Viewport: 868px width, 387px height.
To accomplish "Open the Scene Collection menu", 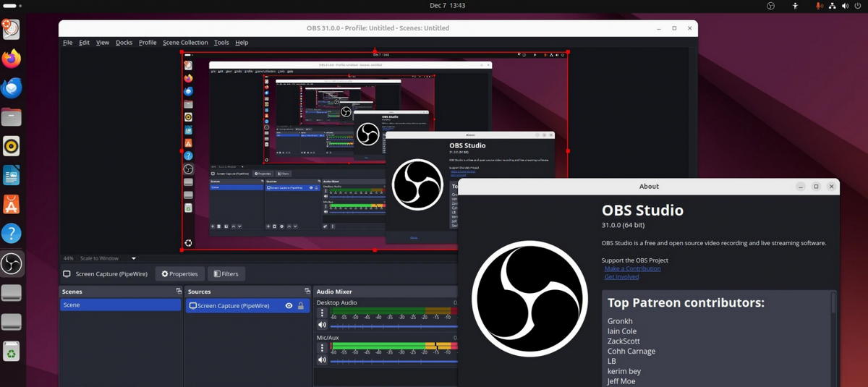I will click(x=185, y=43).
